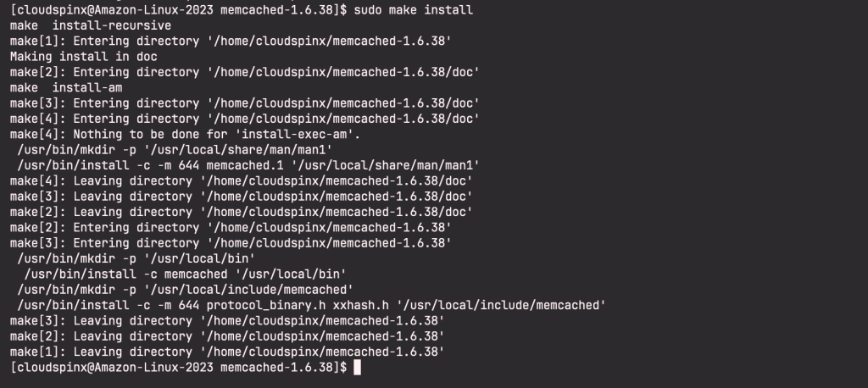The image size is (868, 388).
Task: Click the 'make[2]: Entering directory' memcached-1.6.38 line
Action: 231,228
